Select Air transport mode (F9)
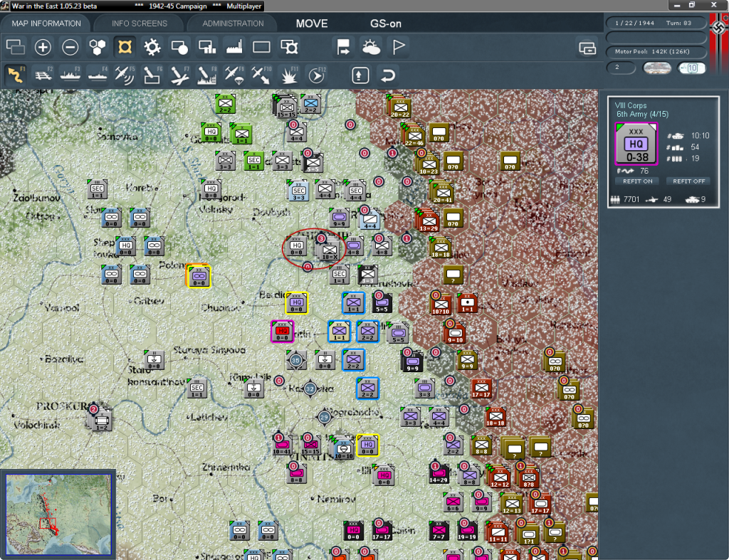 pos(234,75)
